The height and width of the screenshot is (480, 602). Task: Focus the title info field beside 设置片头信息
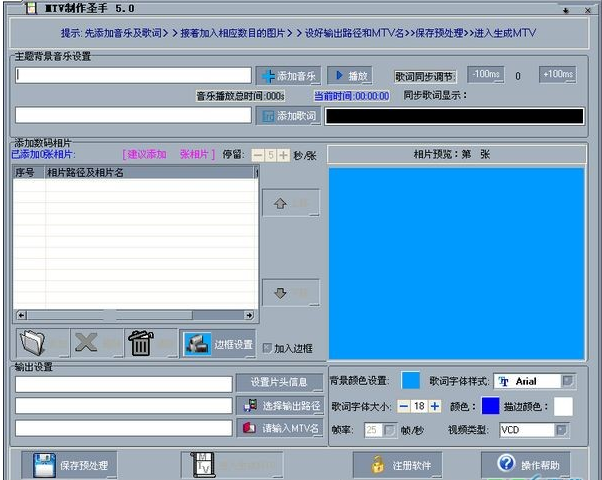coord(124,384)
